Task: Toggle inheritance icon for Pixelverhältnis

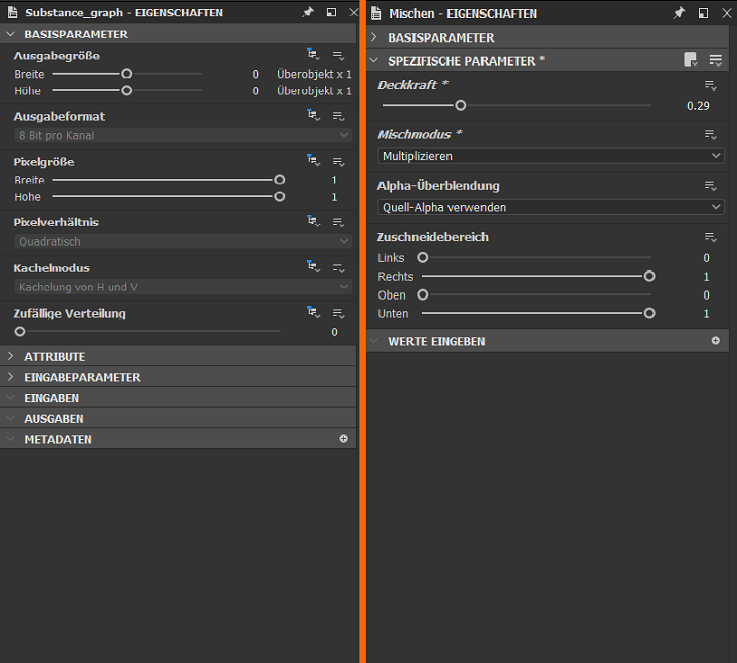Action: (x=313, y=221)
